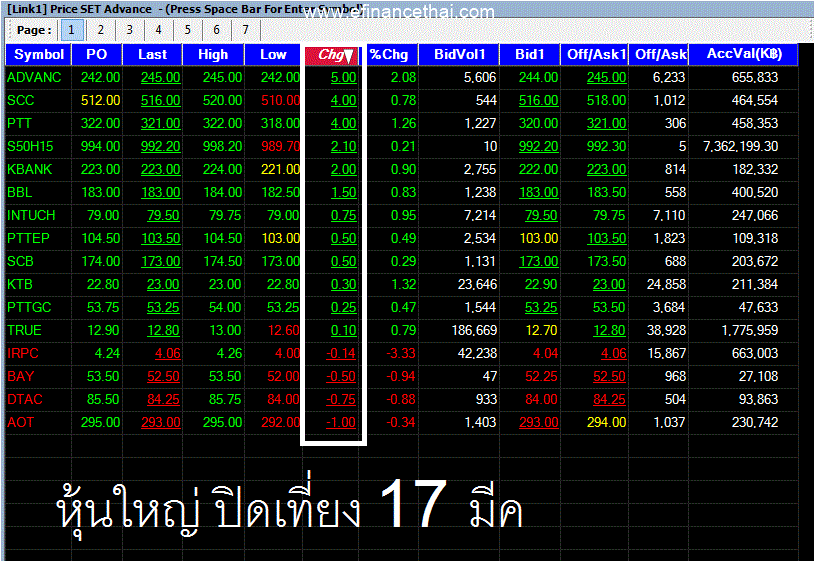Click the AccVal(K฿) column header

[x=743, y=54]
